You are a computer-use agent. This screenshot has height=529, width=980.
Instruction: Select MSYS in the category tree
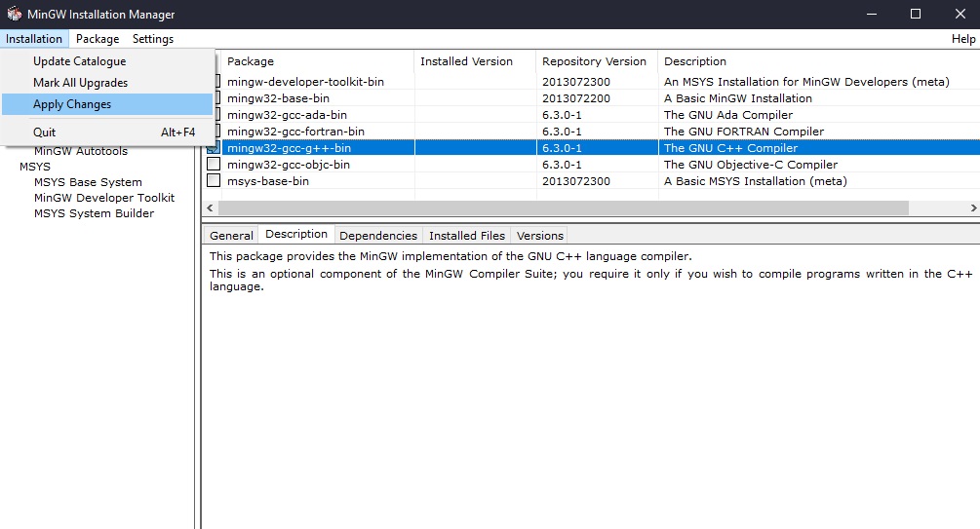coord(35,167)
